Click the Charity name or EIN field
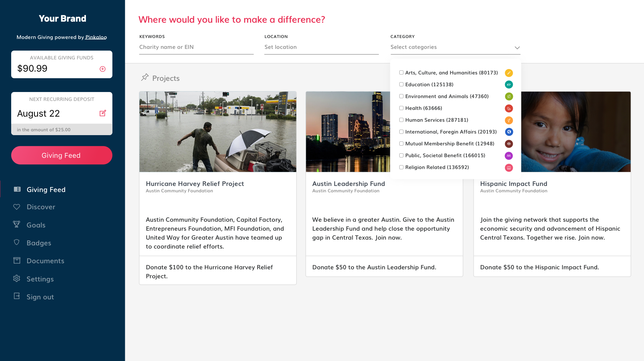The image size is (644, 361). (x=196, y=47)
